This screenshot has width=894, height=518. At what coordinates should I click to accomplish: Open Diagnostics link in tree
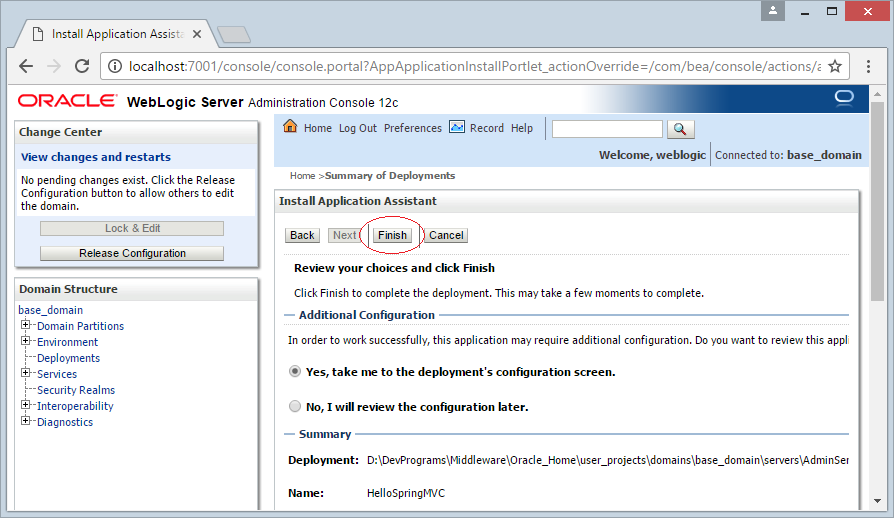click(x=65, y=422)
